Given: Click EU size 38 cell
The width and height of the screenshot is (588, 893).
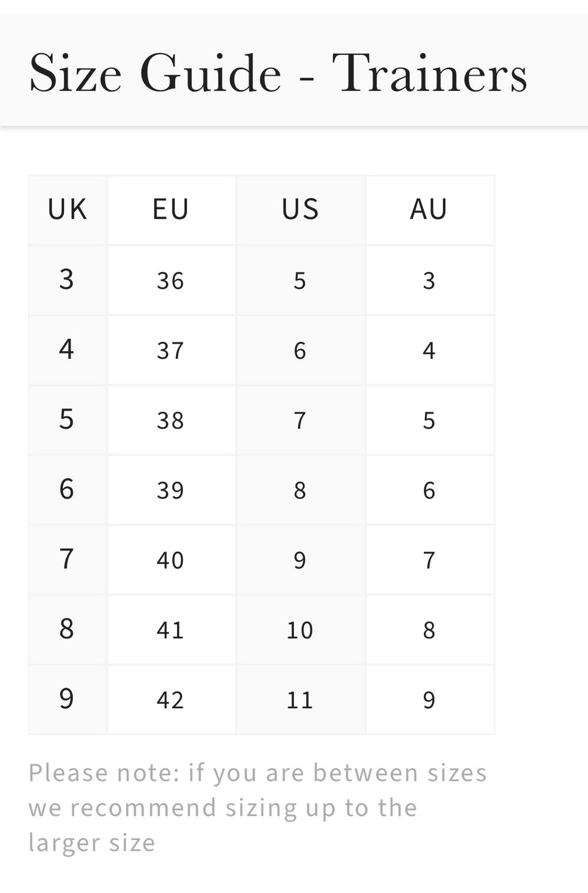Looking at the screenshot, I should tap(171, 420).
